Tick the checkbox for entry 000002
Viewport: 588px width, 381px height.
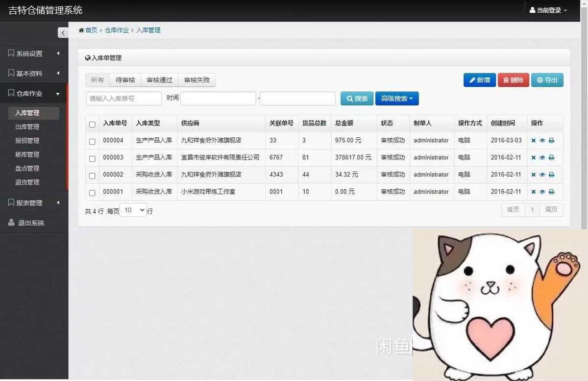[92, 176]
